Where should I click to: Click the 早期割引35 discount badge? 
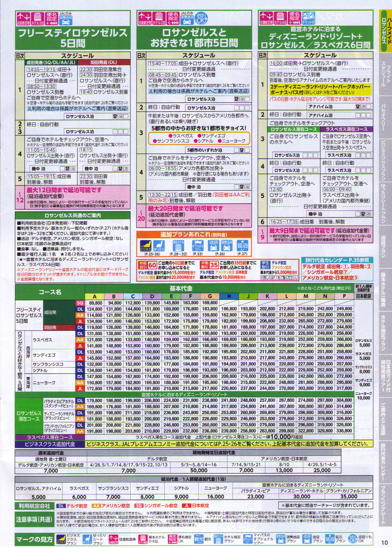point(209,265)
